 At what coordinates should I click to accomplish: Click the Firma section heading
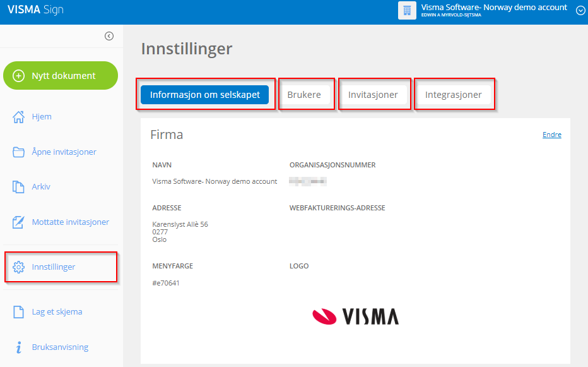tap(167, 135)
